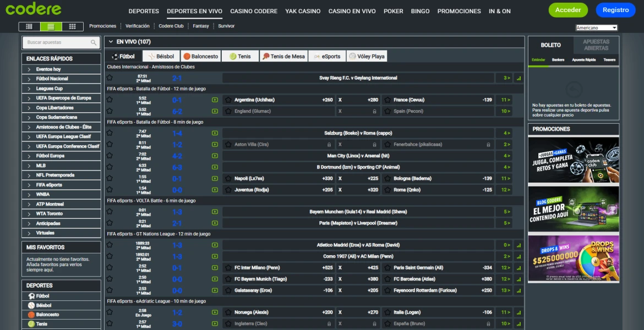Open live stream for Bayern Munchen v Real Madrid
The height and width of the screenshot is (330, 644).
pos(215,212)
